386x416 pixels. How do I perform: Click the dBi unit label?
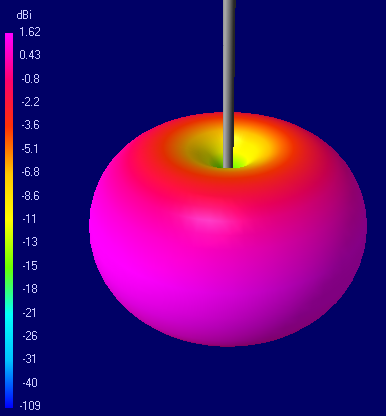click(24, 15)
